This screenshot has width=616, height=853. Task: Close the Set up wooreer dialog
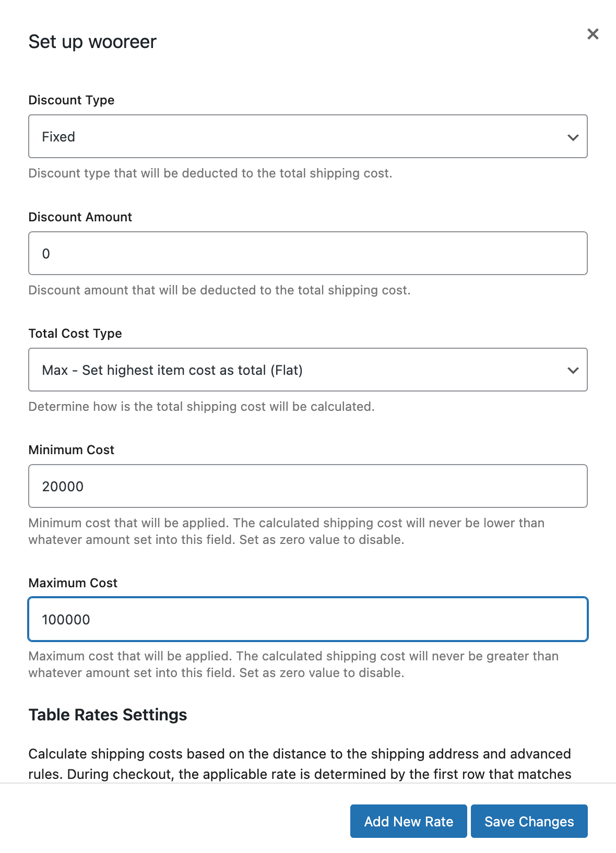pyautogui.click(x=593, y=34)
